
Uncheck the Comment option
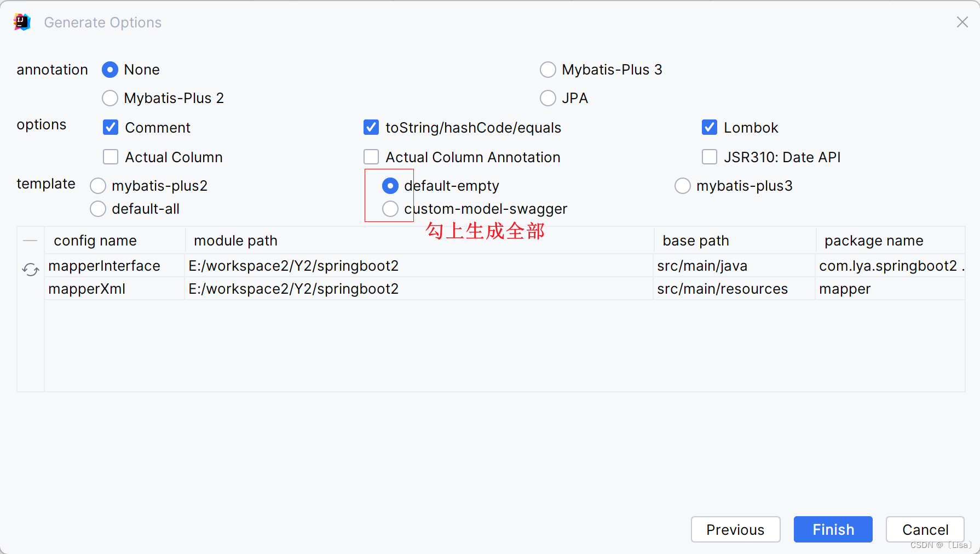point(110,127)
